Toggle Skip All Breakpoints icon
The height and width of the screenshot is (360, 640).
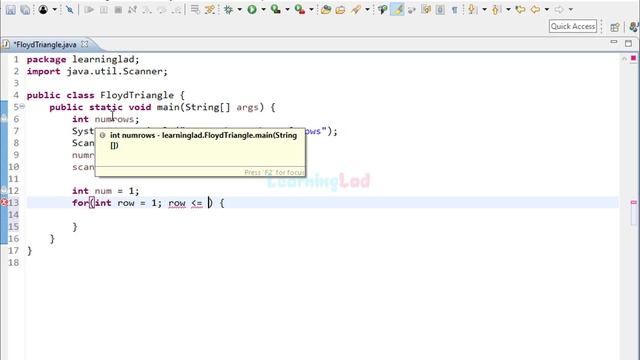pyautogui.click(x=70, y=9)
